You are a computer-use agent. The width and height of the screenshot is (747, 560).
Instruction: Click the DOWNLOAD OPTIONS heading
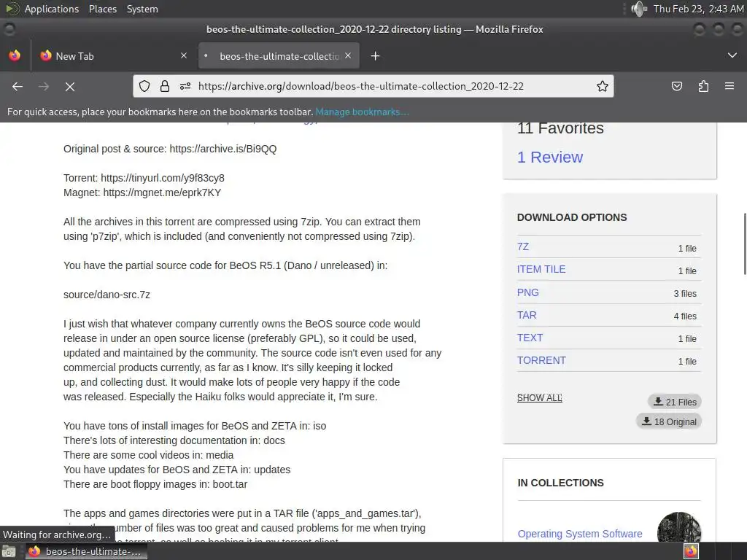[x=572, y=217]
